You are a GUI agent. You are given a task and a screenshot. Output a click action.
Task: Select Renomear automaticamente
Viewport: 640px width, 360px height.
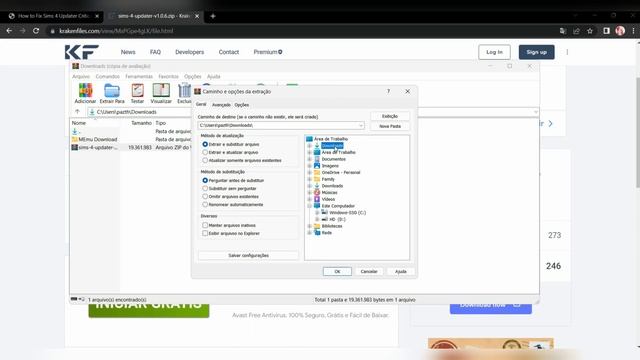(x=205, y=204)
